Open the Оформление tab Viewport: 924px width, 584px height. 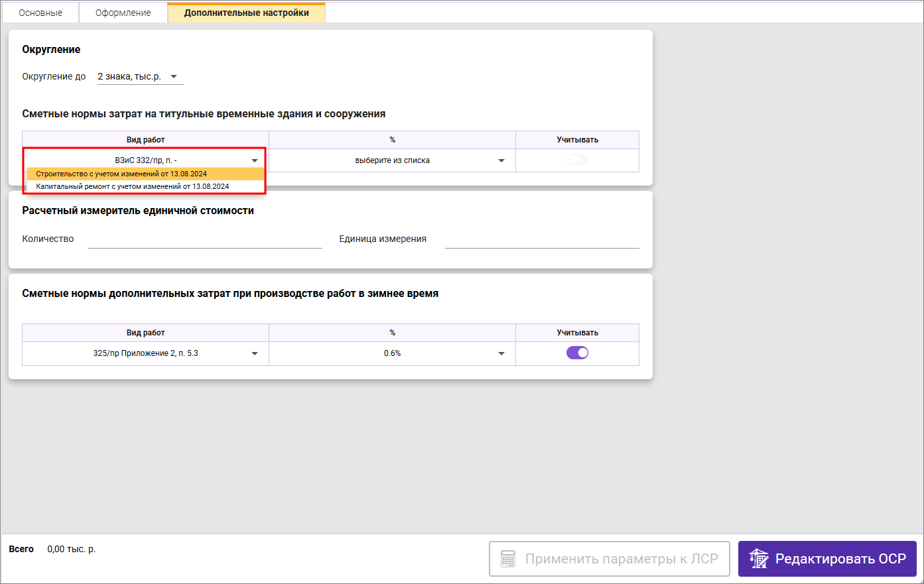tap(123, 13)
